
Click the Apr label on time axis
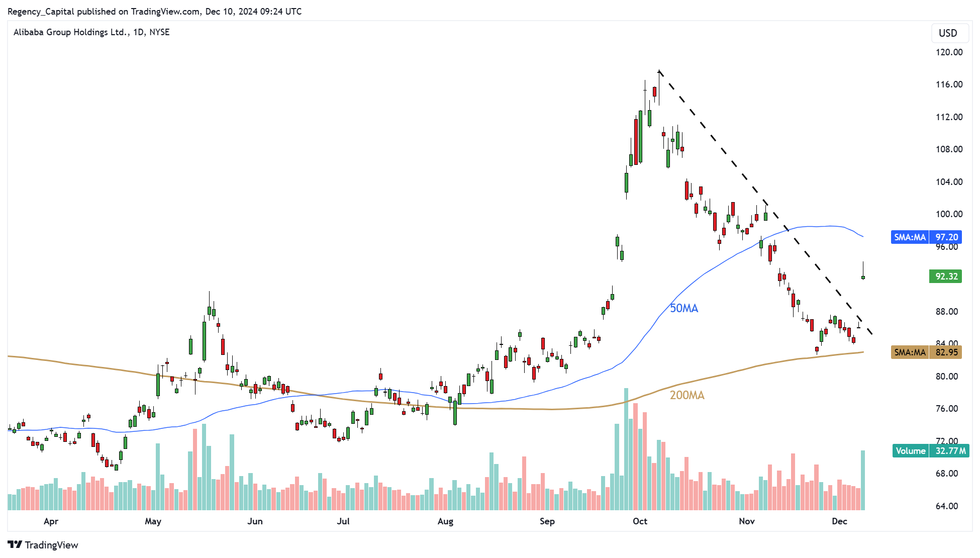[51, 521]
